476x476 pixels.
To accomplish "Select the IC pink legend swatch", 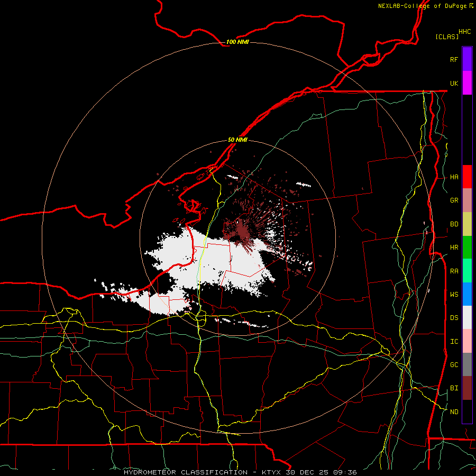I will pos(467,341).
